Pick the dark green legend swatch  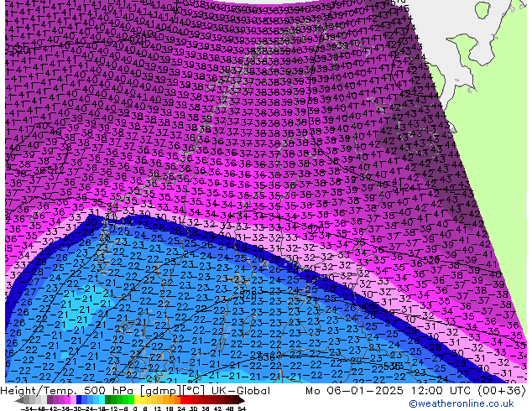point(107,400)
